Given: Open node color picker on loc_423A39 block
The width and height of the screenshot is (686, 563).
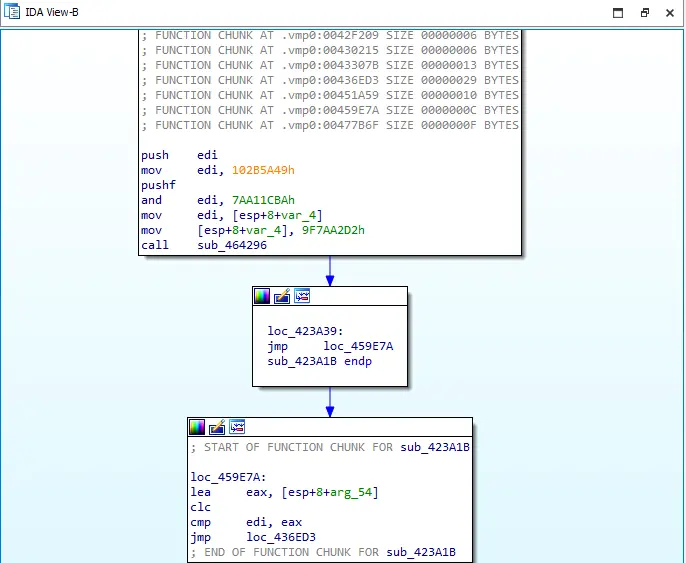Looking at the screenshot, I should tap(262, 296).
